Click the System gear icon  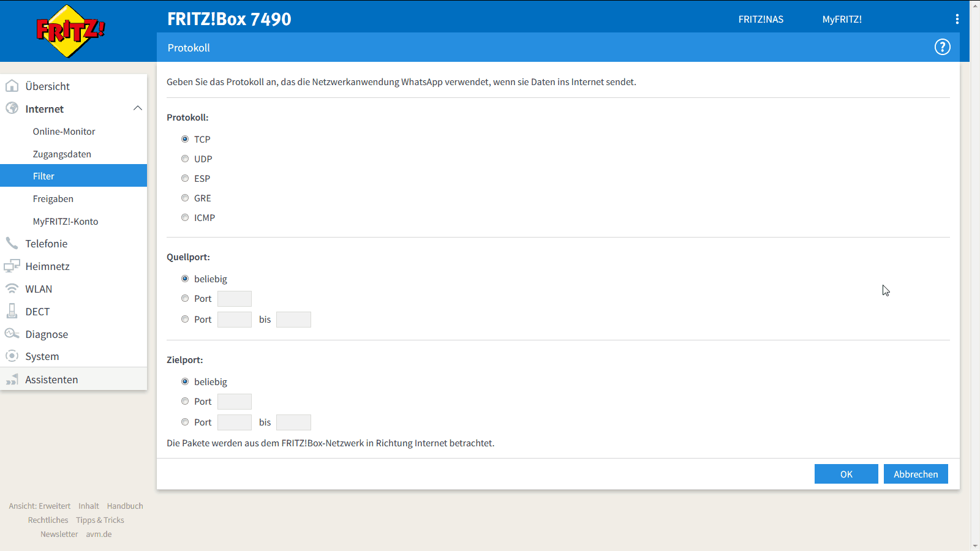click(12, 356)
